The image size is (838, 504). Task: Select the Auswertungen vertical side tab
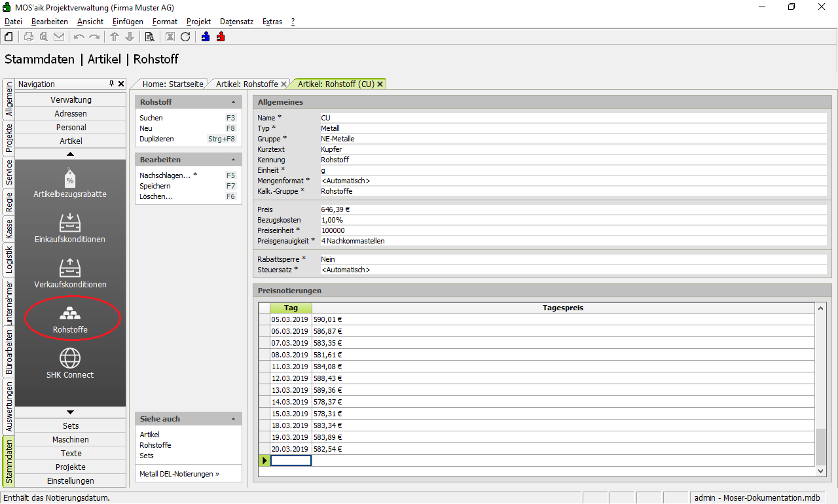9,407
